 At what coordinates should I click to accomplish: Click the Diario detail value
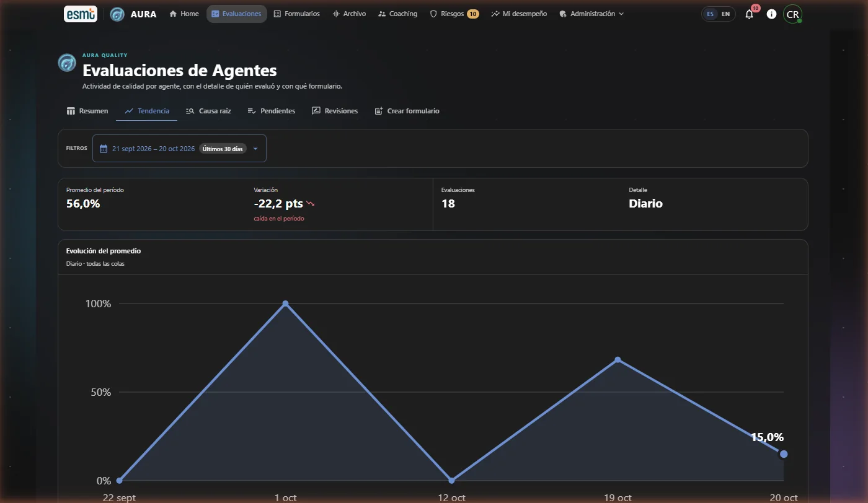point(645,203)
